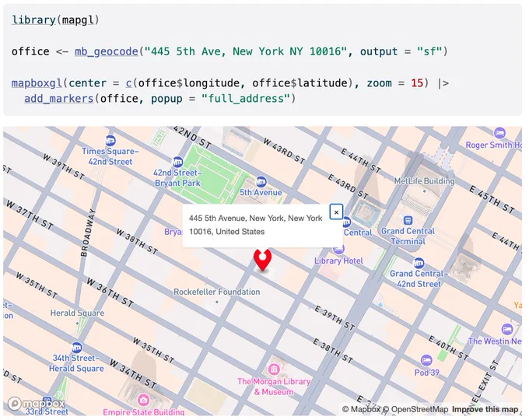Viewport: 529px width, 420px height.
Task: Open the add_markers function documentation link
Action: [58, 99]
